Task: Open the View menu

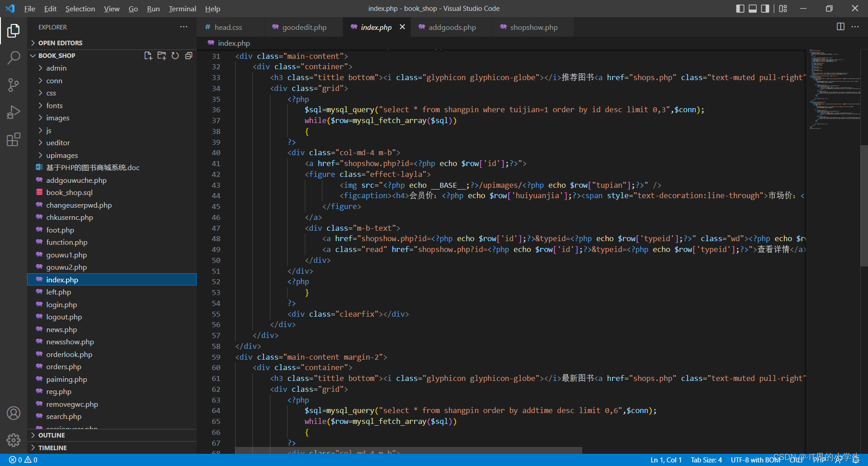Action: click(x=112, y=9)
